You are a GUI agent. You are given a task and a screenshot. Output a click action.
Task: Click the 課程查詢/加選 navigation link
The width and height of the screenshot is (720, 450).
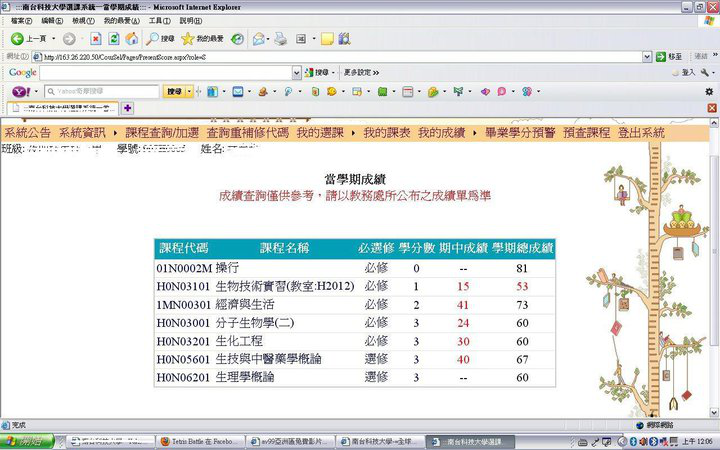coord(162,133)
